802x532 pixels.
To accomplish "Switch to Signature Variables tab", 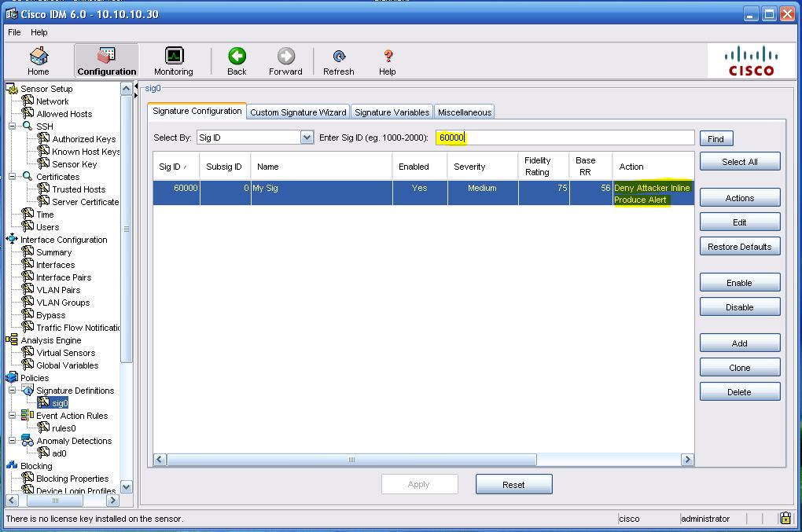I will click(x=392, y=112).
